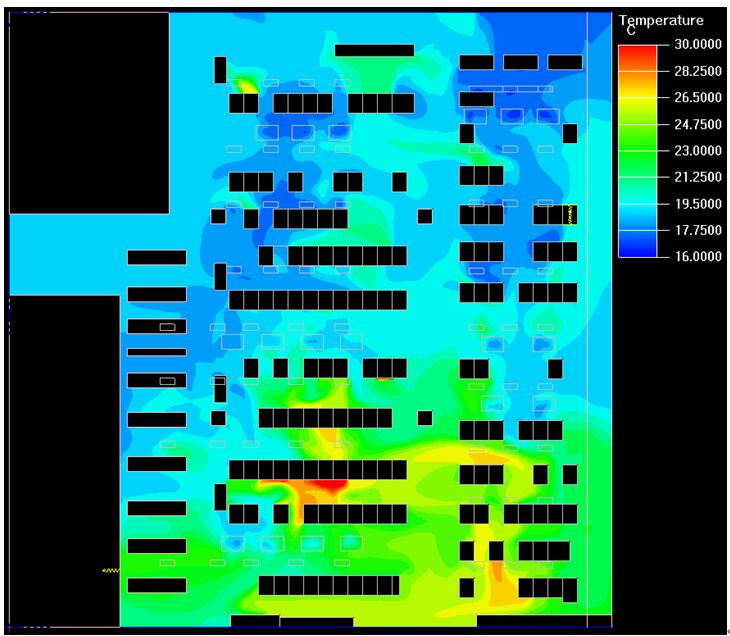Screen dimensions: 730x636
Task: Click the red top of the color scale
Action: pos(637,50)
